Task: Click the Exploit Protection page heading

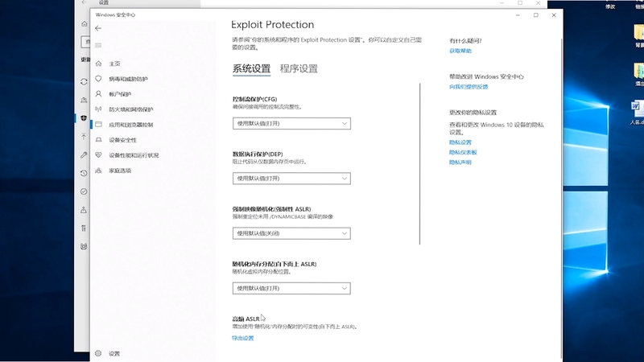Action: (x=273, y=25)
